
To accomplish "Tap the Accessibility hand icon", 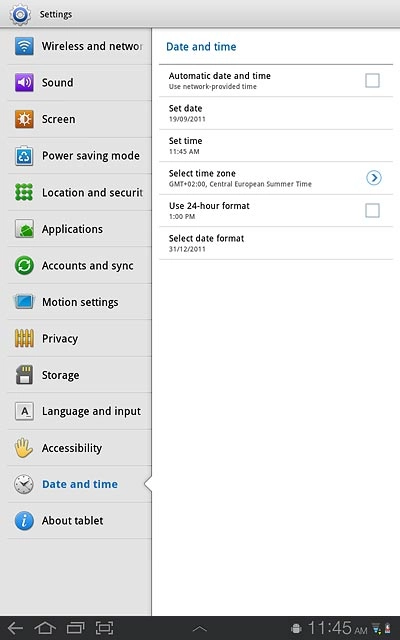I will click(24, 448).
